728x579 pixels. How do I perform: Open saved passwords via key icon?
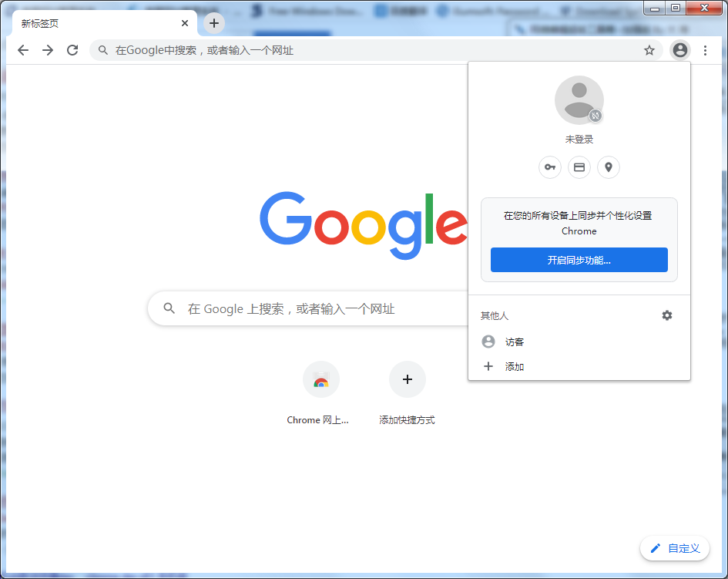[550, 167]
